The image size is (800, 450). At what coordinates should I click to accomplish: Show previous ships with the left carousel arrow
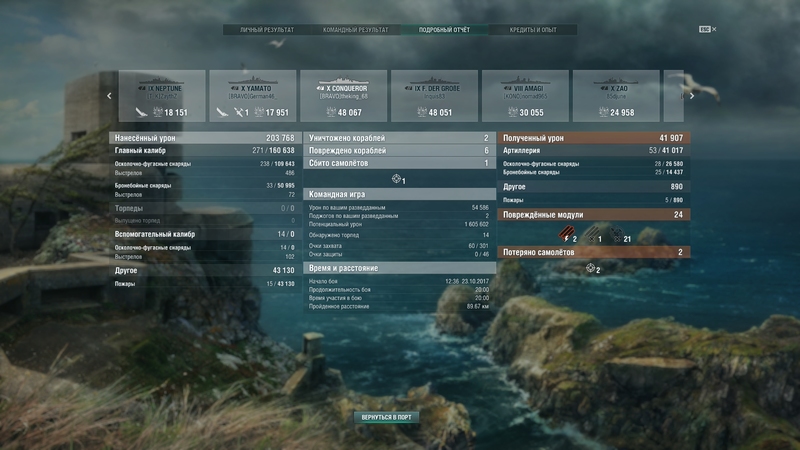point(109,96)
